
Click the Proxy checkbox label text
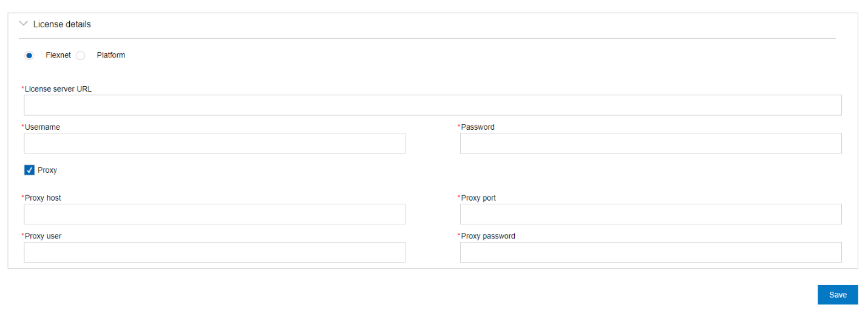(x=47, y=170)
